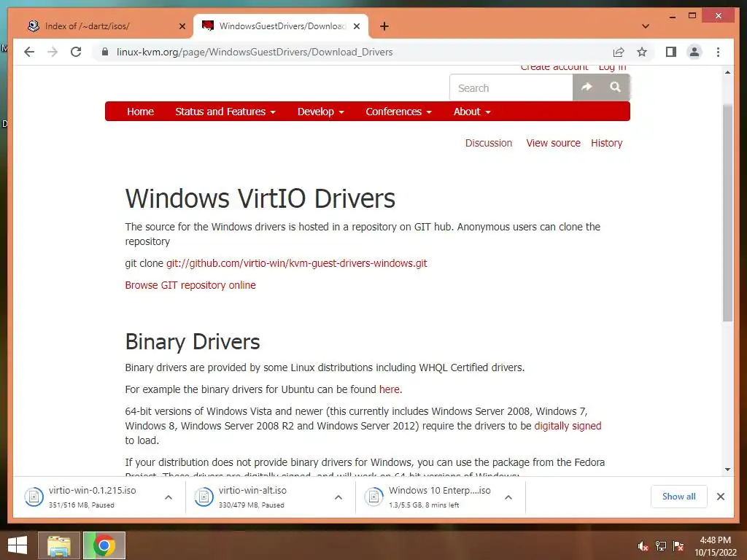Image resolution: width=747 pixels, height=560 pixels.
Task: Click the muted volume tray icon
Action: pos(643,546)
